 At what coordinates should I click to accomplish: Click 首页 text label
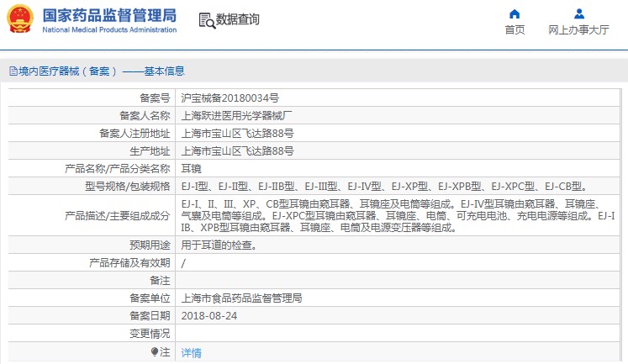pos(515,29)
